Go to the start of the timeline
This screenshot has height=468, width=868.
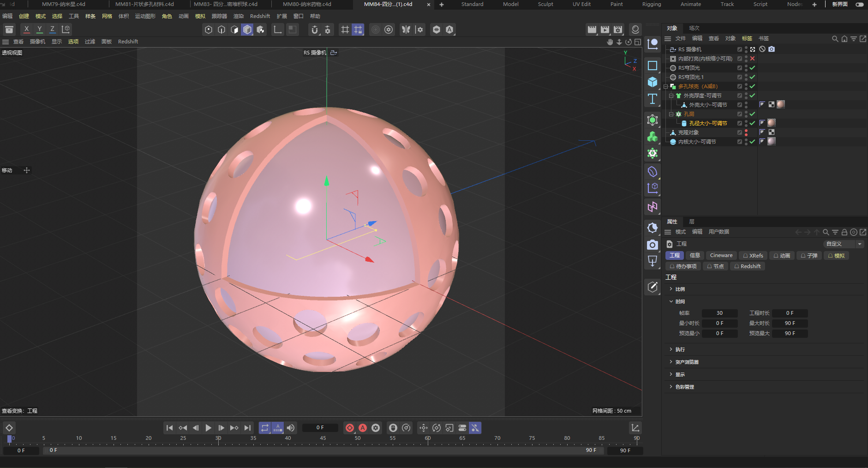pos(169,428)
